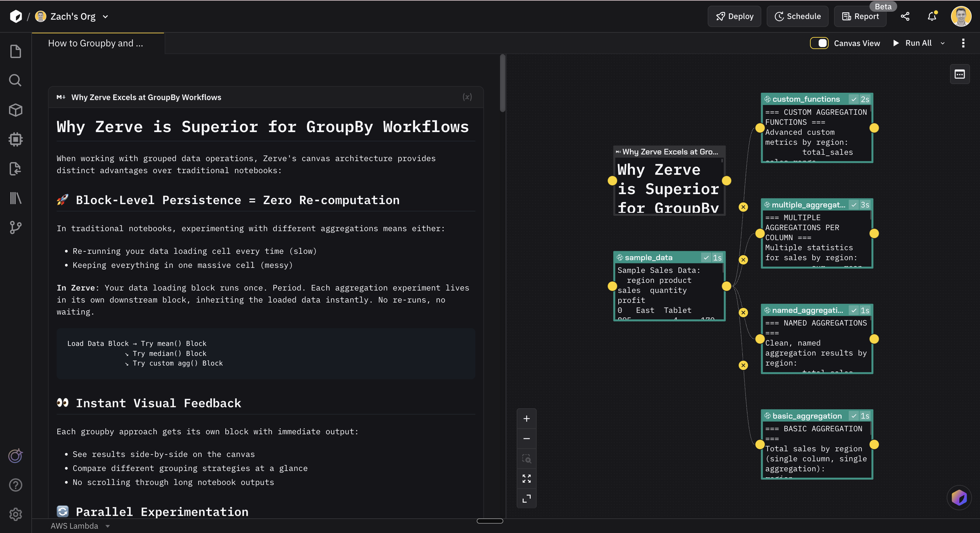Open the search icon in left sidebar
The width and height of the screenshot is (980, 533).
coord(16,80)
